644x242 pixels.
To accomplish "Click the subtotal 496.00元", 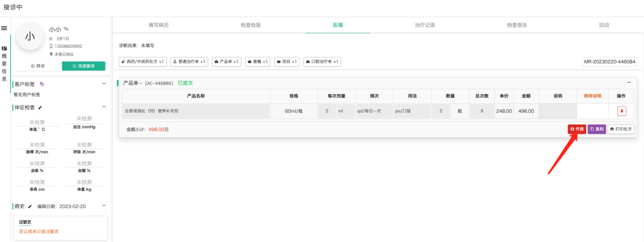I will pos(158,130).
